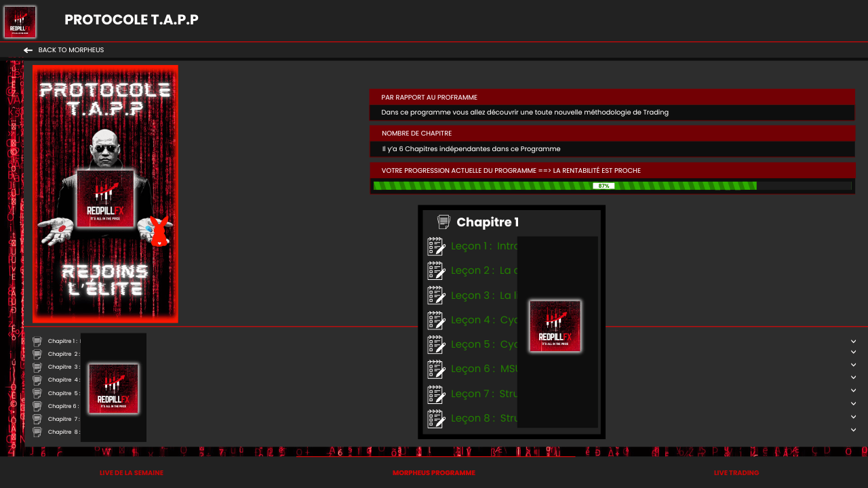Image resolution: width=868 pixels, height=488 pixels.
Task: Click the notepad icon for Leçon 4
Action: click(x=436, y=320)
